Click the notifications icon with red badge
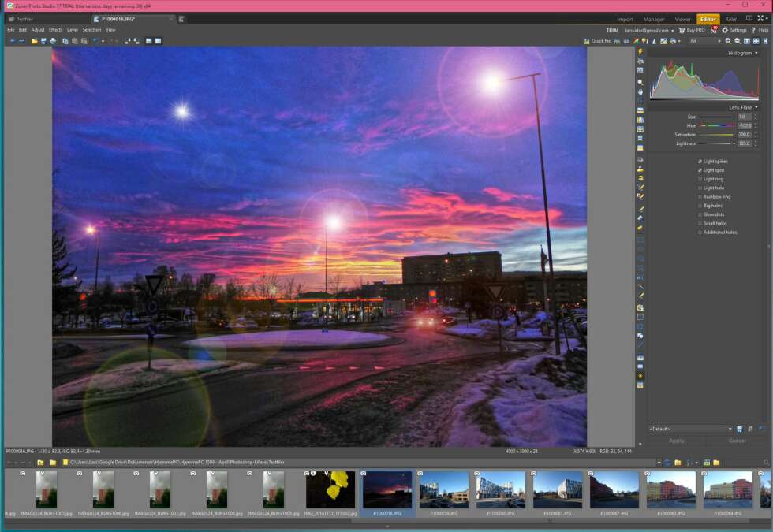 pos(714,30)
